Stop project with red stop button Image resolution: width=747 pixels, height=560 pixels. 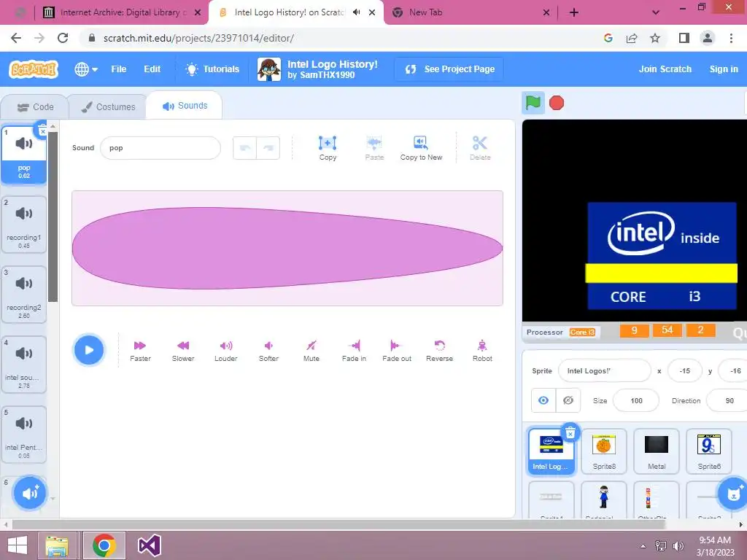557,103
